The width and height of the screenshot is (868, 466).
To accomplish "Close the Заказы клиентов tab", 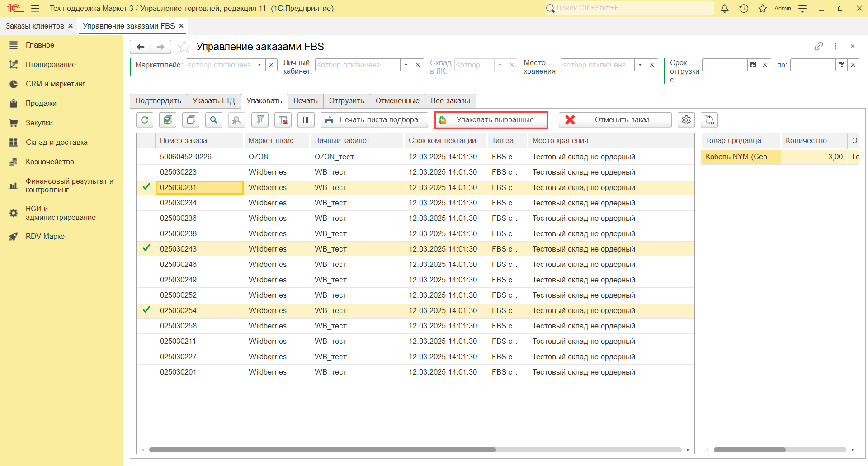I will point(71,26).
